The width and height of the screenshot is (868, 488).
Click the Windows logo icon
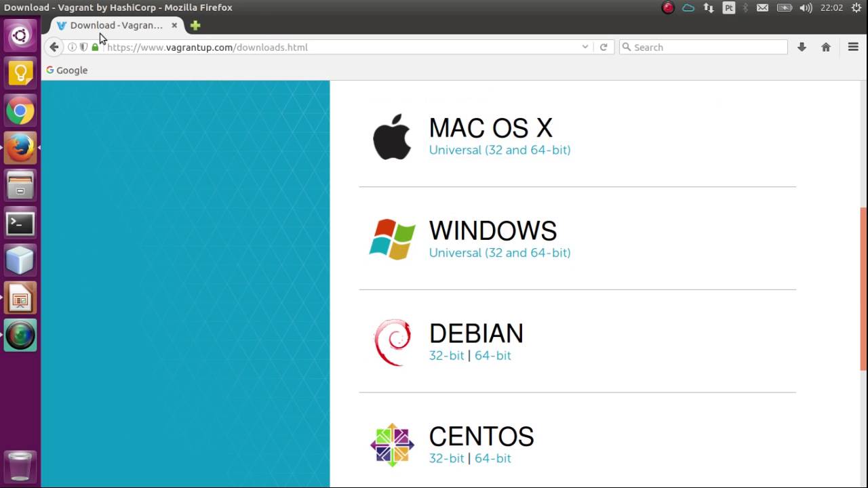pos(392,239)
